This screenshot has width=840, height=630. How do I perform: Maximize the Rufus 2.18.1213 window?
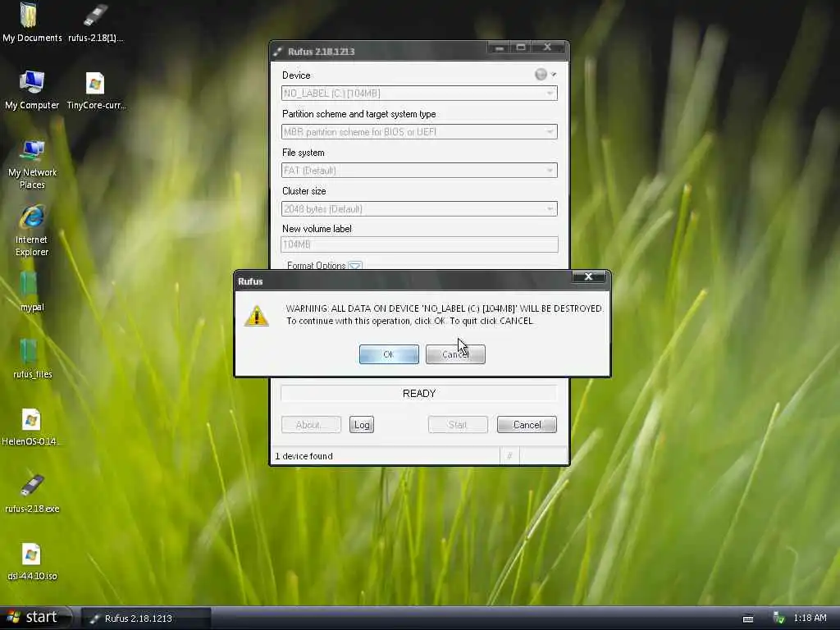click(x=521, y=48)
